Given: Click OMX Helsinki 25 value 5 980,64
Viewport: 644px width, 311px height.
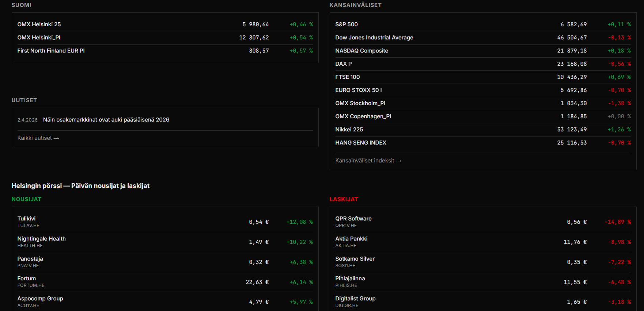Looking at the screenshot, I should [256, 24].
